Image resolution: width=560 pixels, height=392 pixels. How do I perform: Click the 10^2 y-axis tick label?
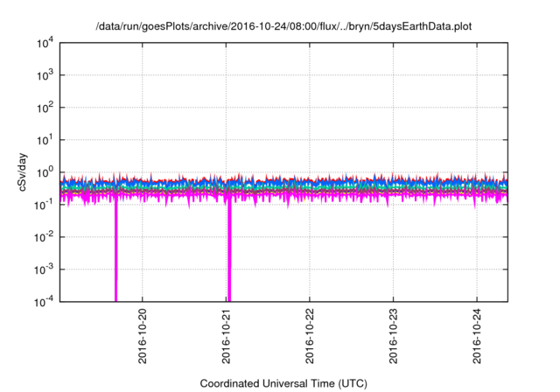45,108
